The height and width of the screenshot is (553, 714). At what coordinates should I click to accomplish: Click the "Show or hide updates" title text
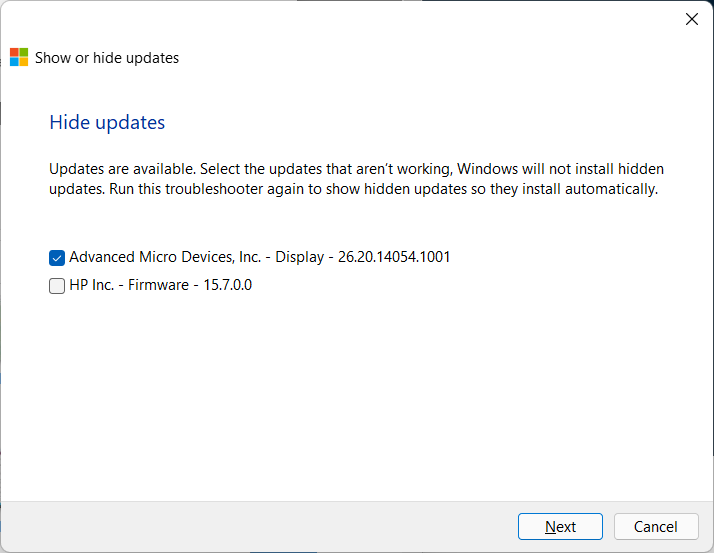(107, 58)
